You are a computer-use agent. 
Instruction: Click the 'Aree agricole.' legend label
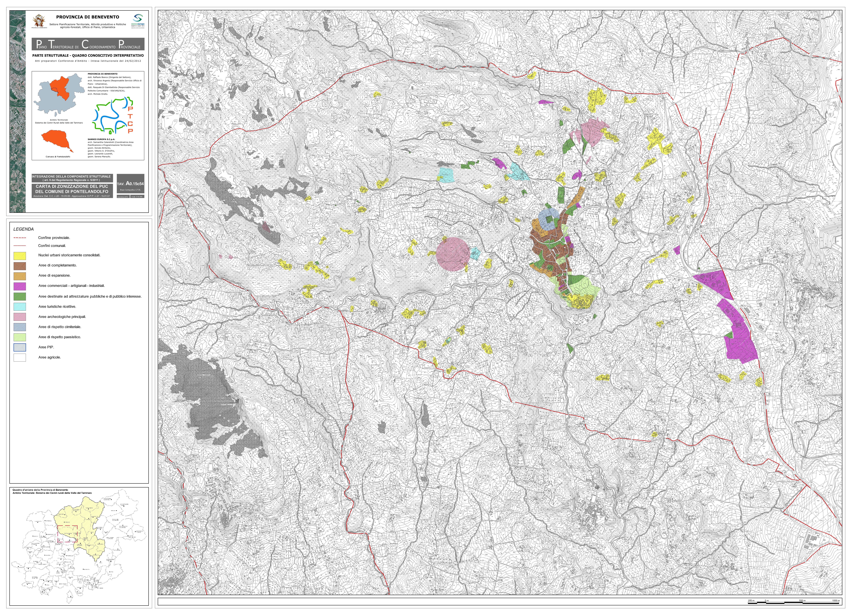[50, 357]
